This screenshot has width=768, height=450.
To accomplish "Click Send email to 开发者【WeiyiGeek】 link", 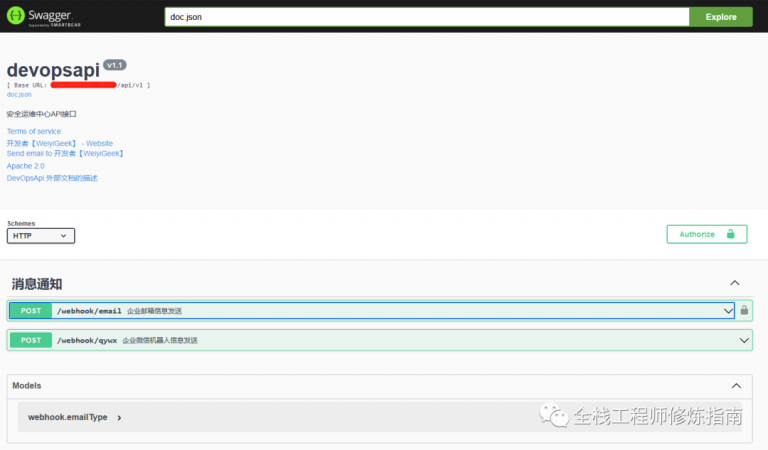I will point(65,154).
